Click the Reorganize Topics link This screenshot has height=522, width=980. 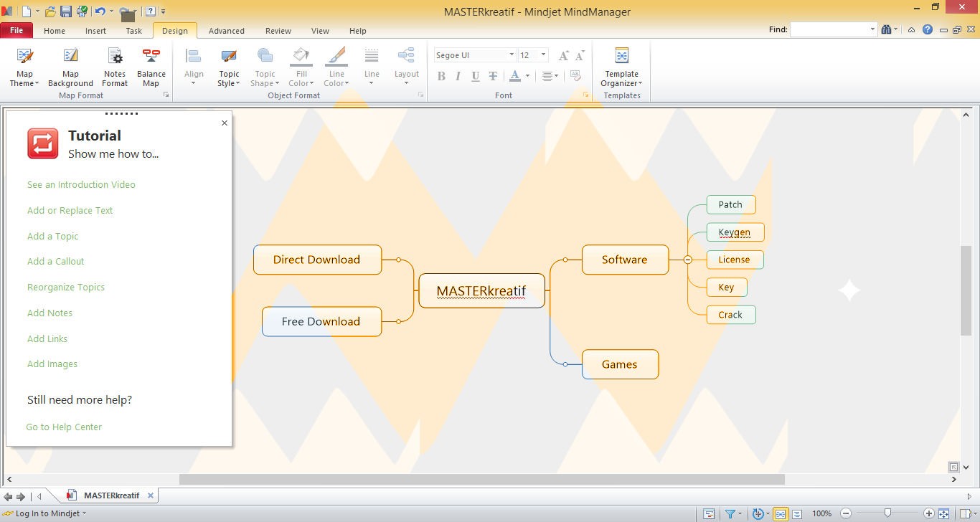tap(66, 288)
